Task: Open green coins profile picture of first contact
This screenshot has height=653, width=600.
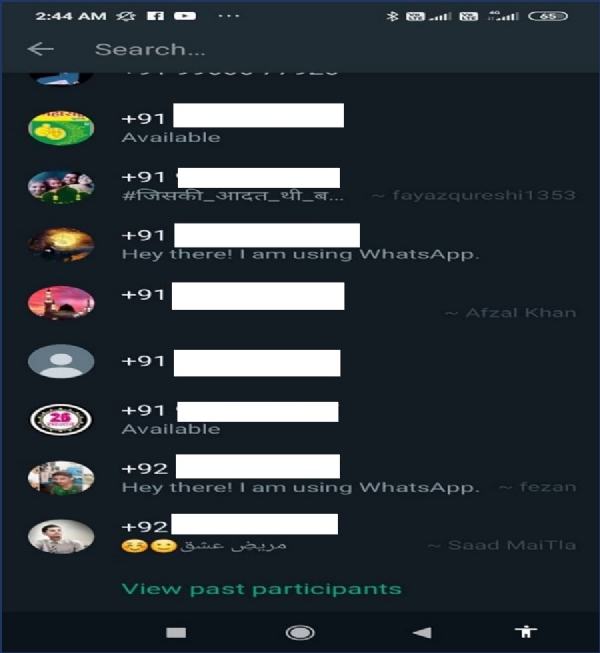Action: (x=61, y=128)
